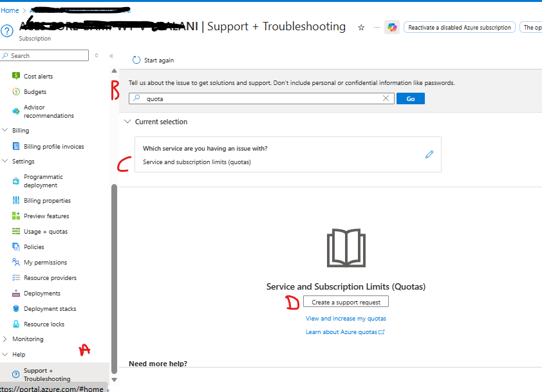Click the partially visible 'The op' pill
Viewport: 542px width, 392px height.
pos(531,27)
